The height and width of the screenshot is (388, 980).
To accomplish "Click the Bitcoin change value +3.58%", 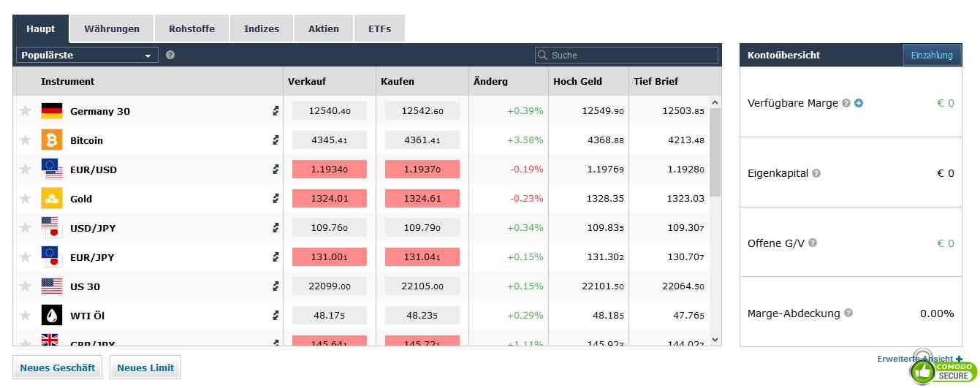I will click(x=525, y=140).
